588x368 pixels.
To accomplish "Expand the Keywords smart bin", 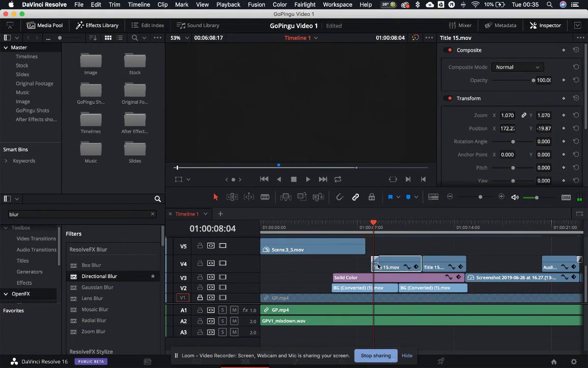I will [6, 160].
